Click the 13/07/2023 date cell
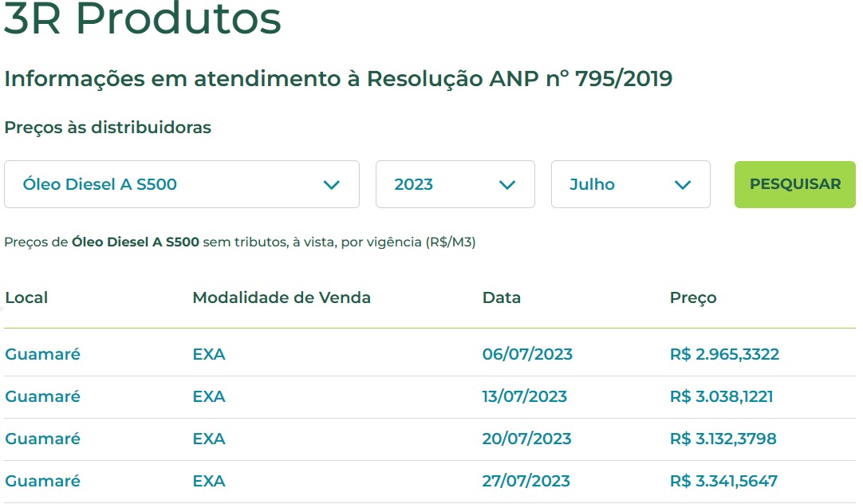Image resolution: width=863 pixels, height=504 pixels. (x=525, y=397)
